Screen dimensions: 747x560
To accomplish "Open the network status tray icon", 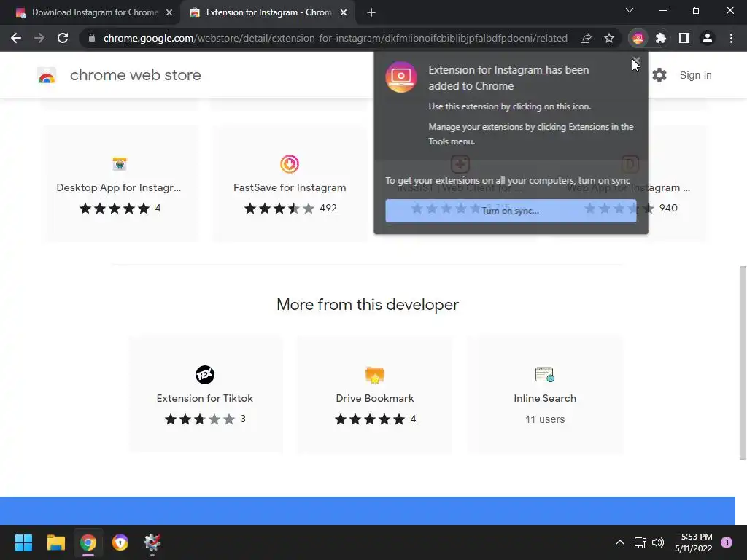I will pos(640,542).
